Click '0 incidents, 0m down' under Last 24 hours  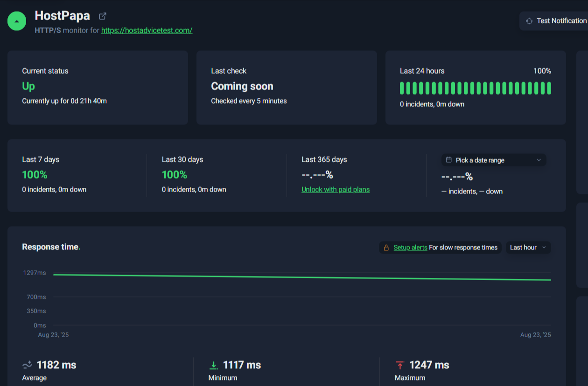pyautogui.click(x=432, y=104)
